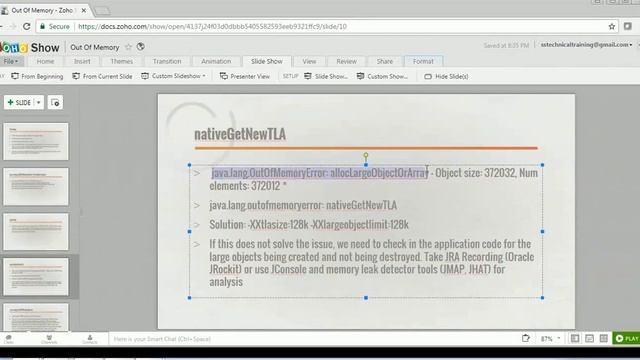Click the globe icon beside the title
This screenshot has width=640, height=360.
pos(141,47)
